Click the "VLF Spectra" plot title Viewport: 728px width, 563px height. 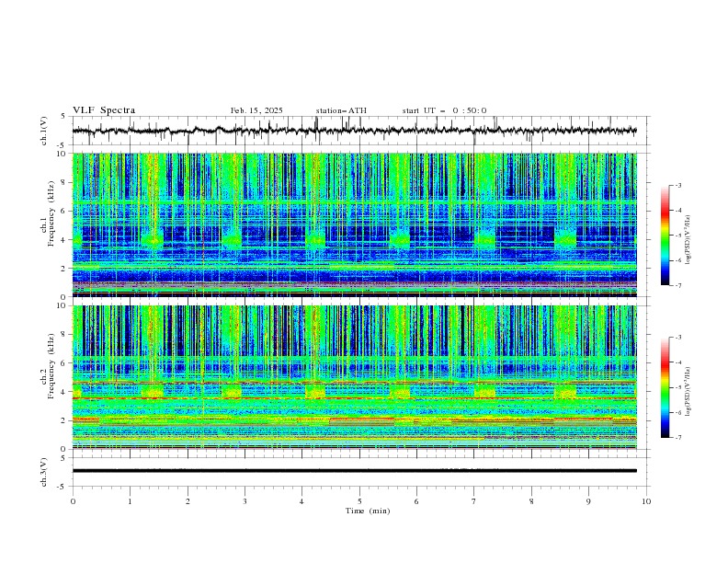[x=104, y=110]
